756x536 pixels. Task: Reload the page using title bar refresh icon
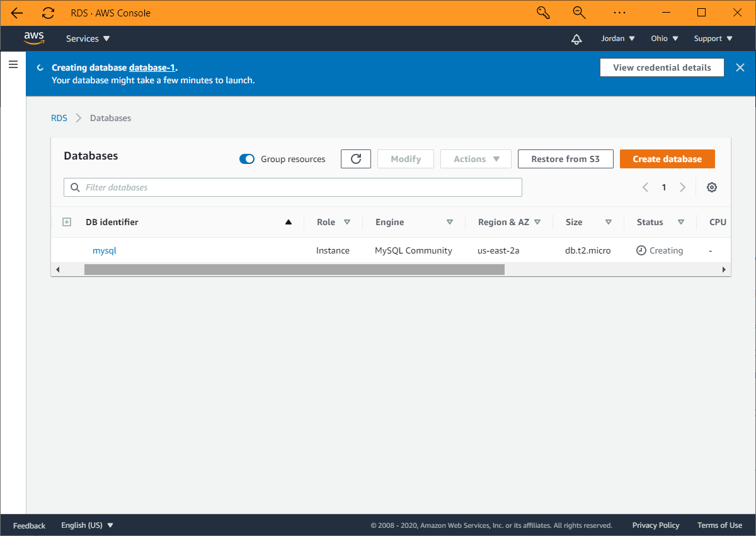click(49, 13)
